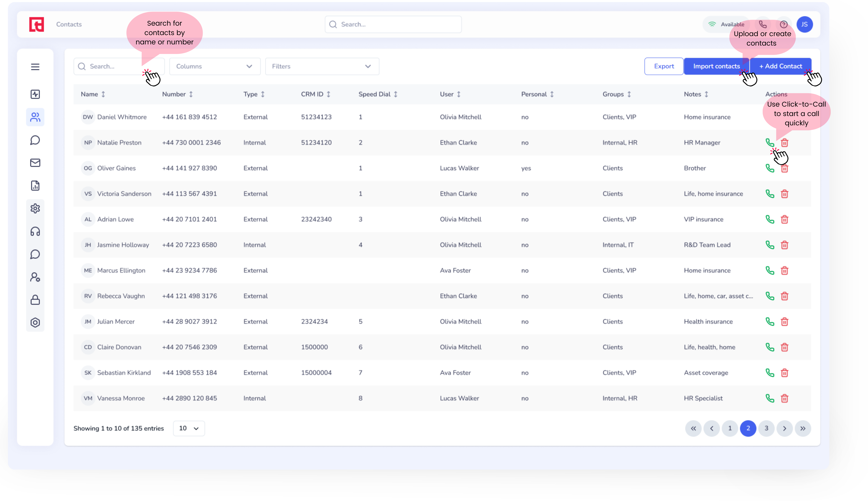Click the help question mark icon
This screenshot has height=501, width=868.
(784, 24)
